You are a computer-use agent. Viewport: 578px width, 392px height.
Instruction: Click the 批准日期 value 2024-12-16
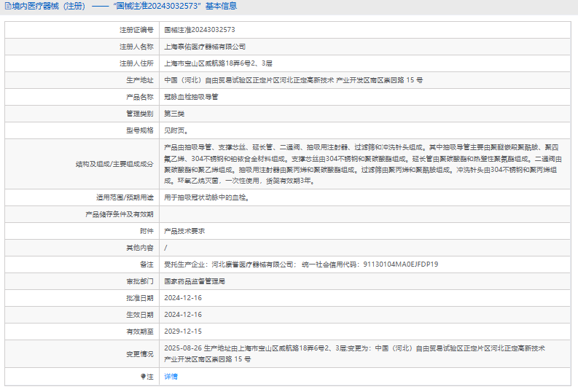click(183, 297)
